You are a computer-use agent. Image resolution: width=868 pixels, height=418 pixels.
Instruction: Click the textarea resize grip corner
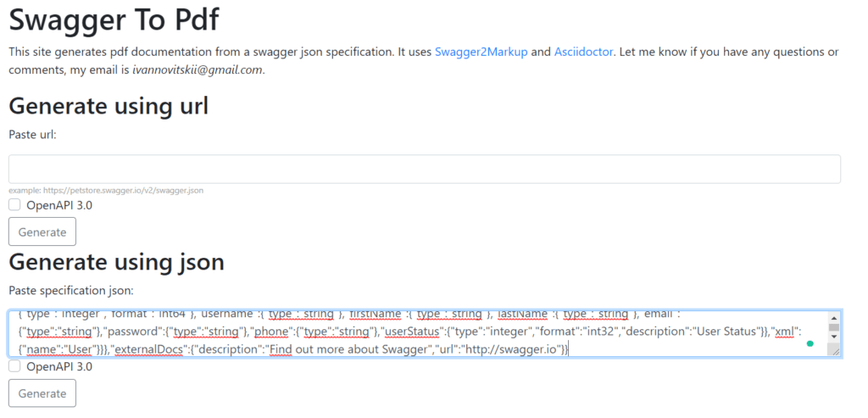835,351
